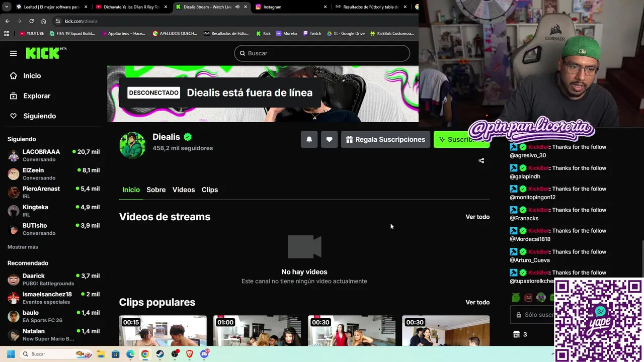Open Steam from the taskbar
Viewport: 644px width, 362px height.
pos(160,354)
